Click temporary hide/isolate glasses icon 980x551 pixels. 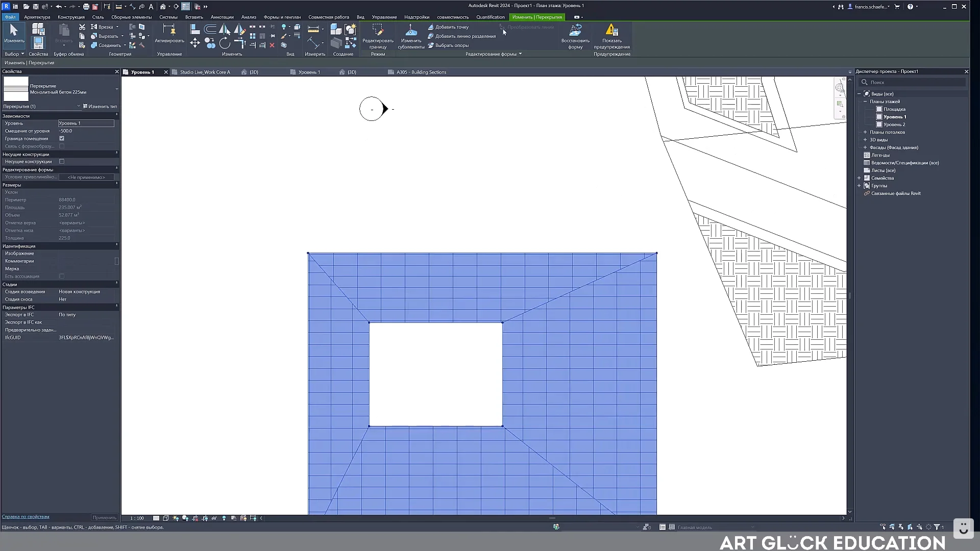pyautogui.click(x=214, y=518)
